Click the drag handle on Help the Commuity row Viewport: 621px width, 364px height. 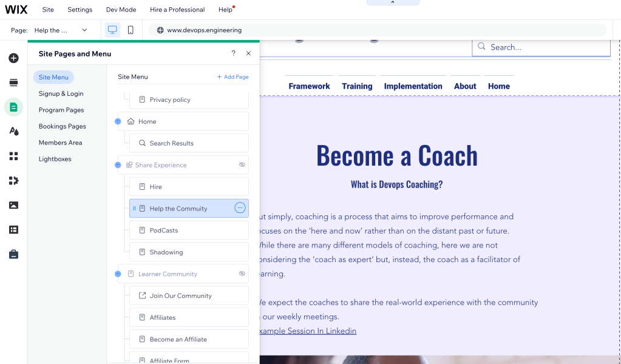[134, 209]
